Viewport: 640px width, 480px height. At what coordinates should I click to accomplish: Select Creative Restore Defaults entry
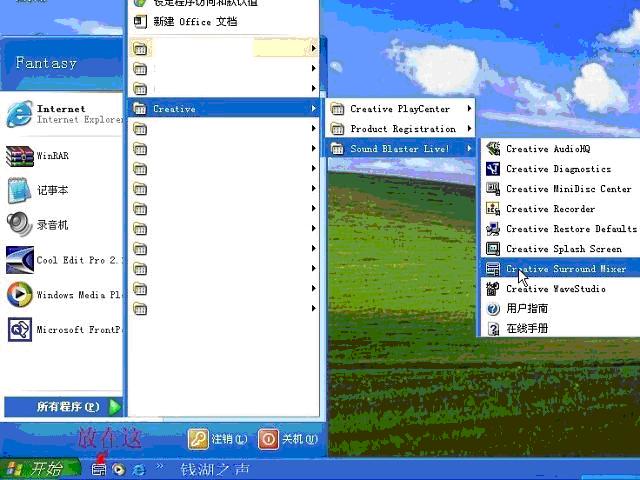pos(570,229)
